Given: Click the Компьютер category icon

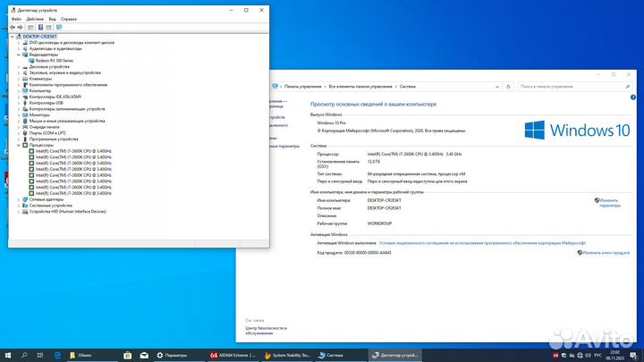Looking at the screenshot, I should [x=25, y=90].
